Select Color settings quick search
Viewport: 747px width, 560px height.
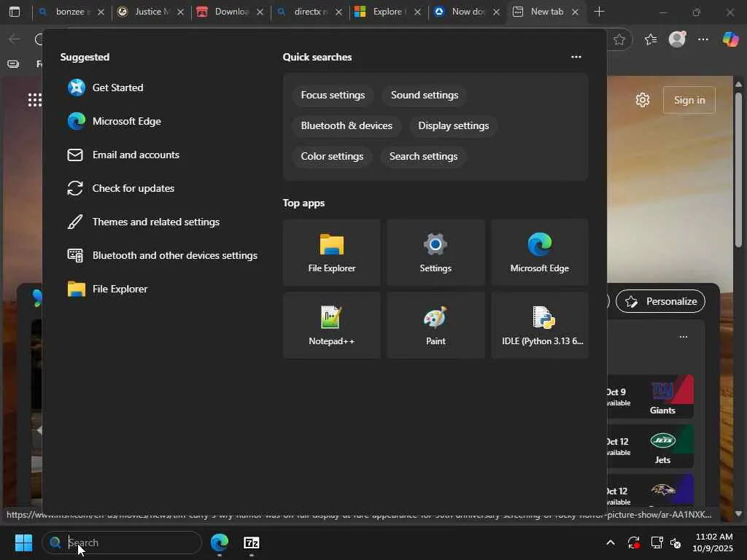332,156
